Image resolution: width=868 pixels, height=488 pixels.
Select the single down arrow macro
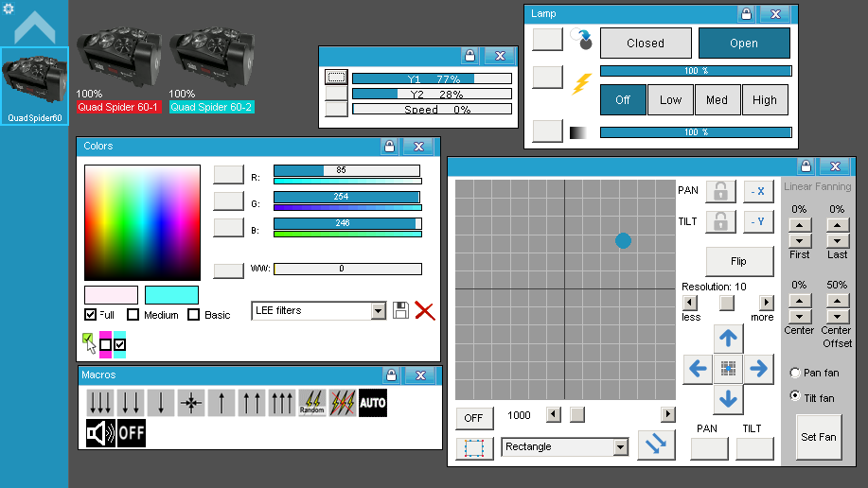click(161, 402)
